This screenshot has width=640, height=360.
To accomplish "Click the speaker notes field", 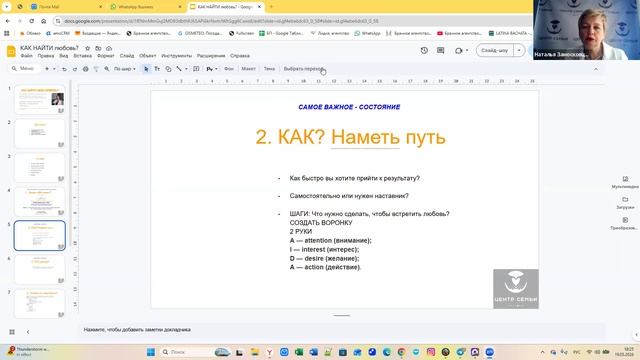I will [x=342, y=330].
